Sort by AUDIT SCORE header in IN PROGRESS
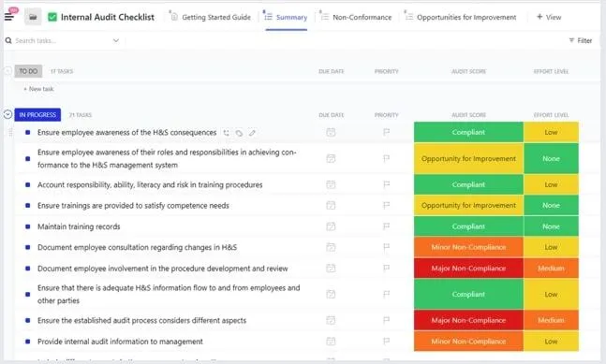 pos(469,115)
